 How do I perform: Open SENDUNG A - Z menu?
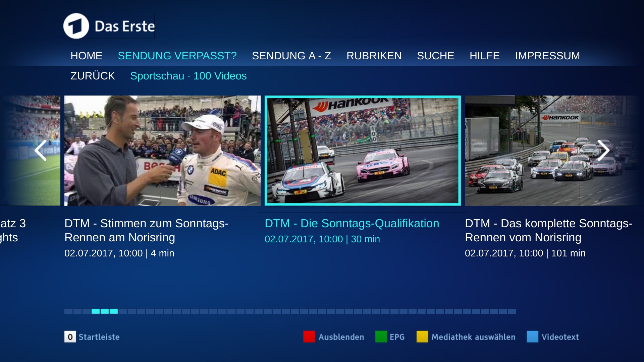point(291,56)
